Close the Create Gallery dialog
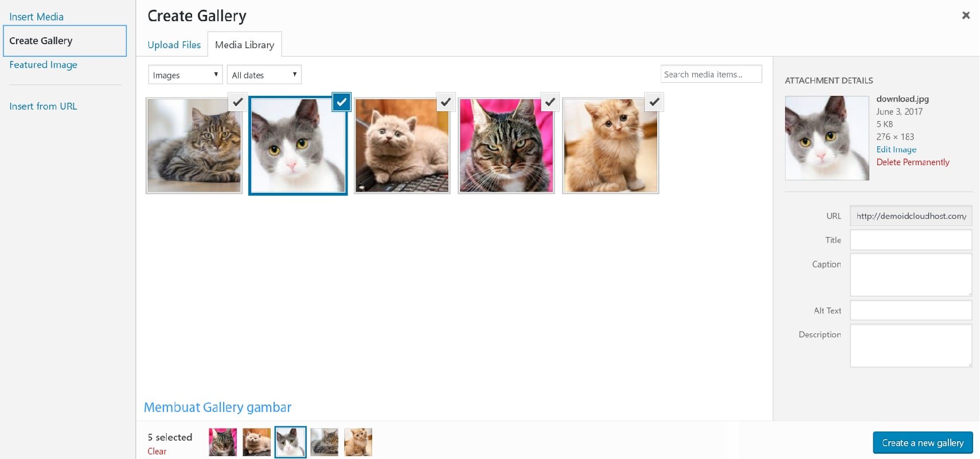The image size is (980, 459). click(966, 15)
